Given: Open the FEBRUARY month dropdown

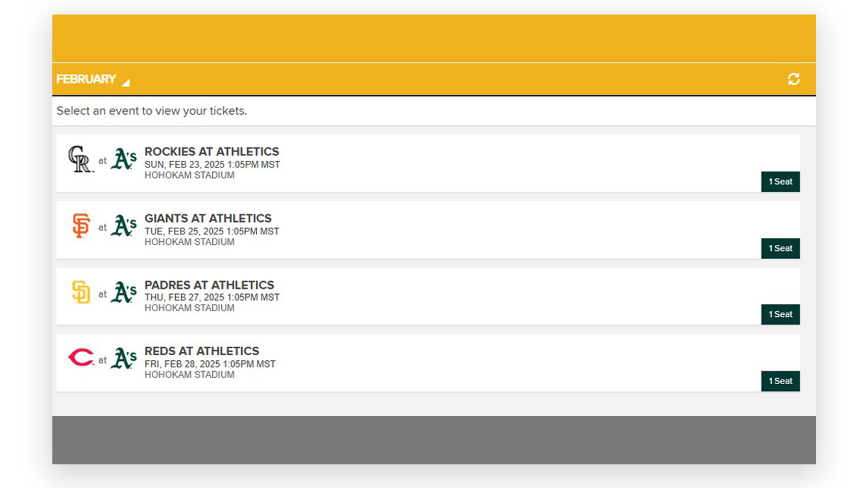Looking at the screenshot, I should pyautogui.click(x=86, y=79).
